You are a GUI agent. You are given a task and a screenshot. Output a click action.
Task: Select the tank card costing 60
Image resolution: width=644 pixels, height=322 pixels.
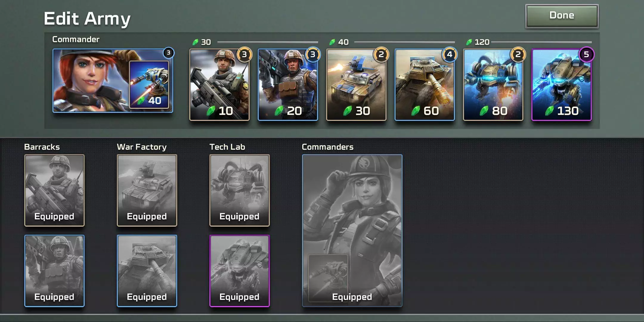pos(425,85)
